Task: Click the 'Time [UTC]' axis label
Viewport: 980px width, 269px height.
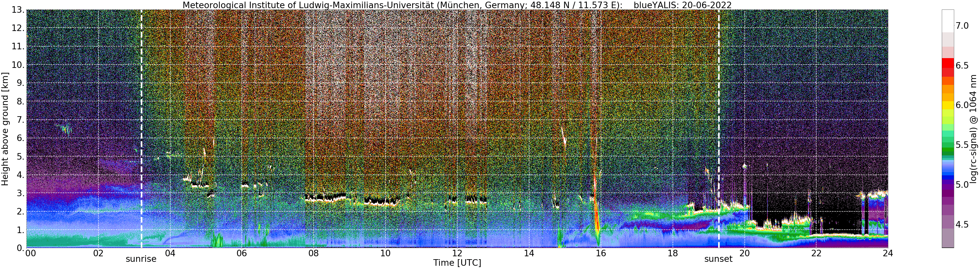Action: [457, 263]
